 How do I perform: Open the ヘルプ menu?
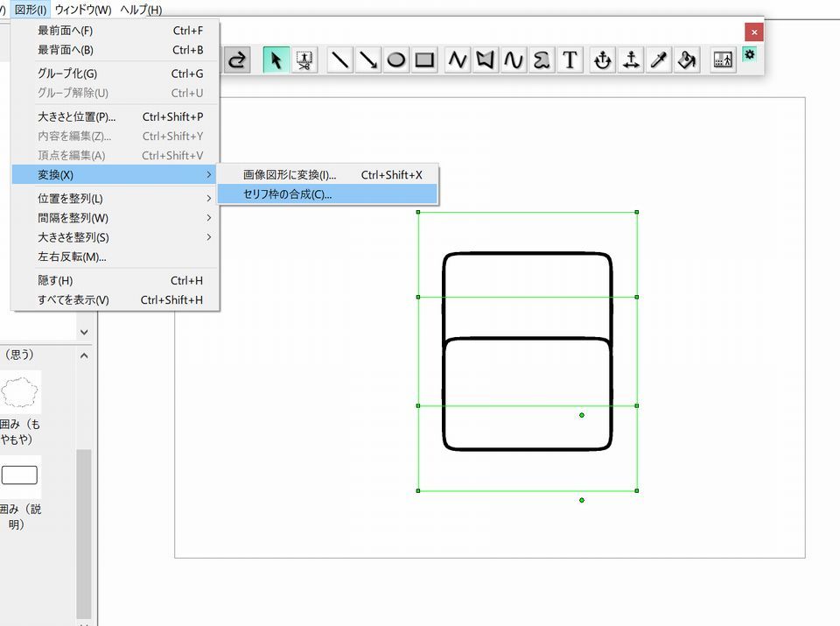141,10
